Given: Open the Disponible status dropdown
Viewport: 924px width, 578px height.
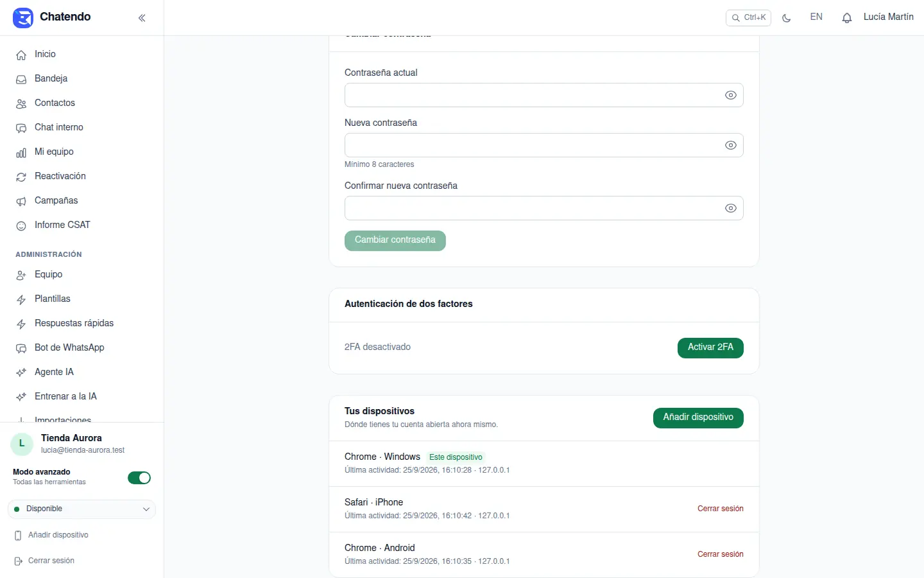Looking at the screenshot, I should click(81, 509).
